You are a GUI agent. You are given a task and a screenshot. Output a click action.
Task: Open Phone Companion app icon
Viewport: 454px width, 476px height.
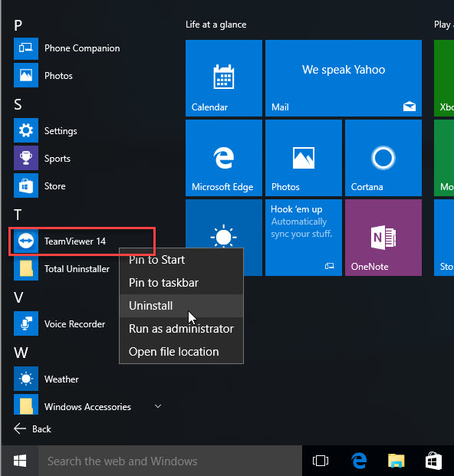click(x=26, y=48)
